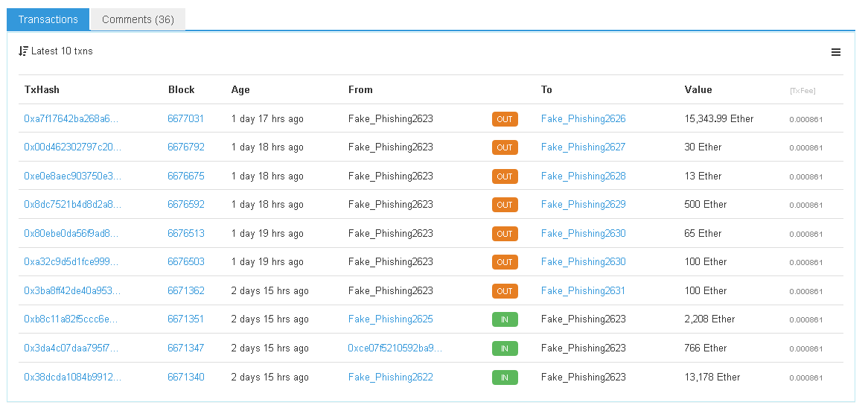Click the OUT badge for the 15,343.99 Ether transaction
This screenshot has width=868, height=411.
click(505, 119)
